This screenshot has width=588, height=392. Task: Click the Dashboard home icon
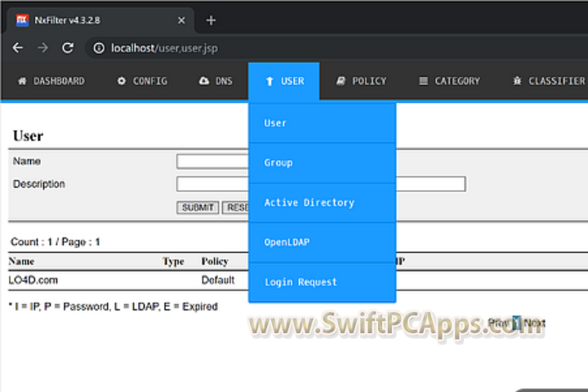(23, 81)
